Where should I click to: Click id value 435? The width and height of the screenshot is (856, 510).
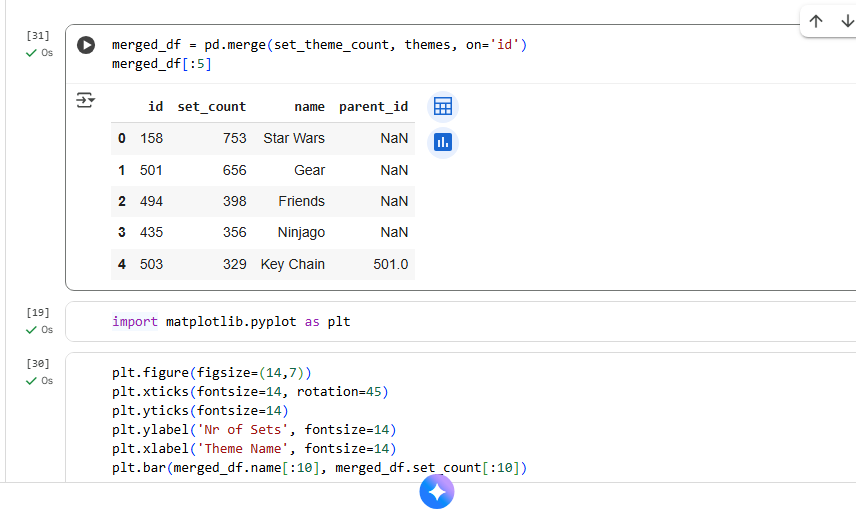151,233
